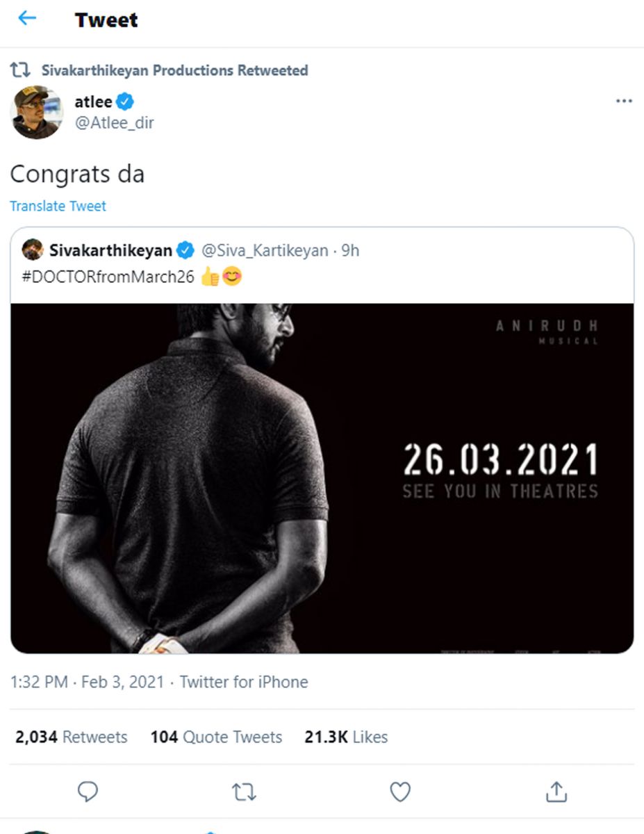Open the @Atlee_dir handle
The height and width of the screenshot is (834, 644).
coord(114,123)
